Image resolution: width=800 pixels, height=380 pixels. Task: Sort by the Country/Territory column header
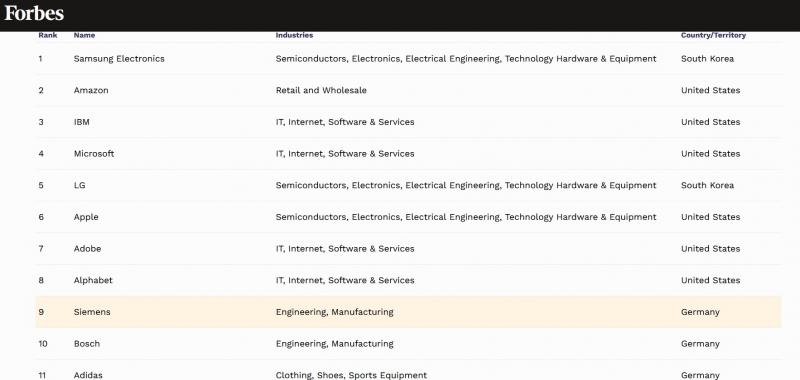pyautogui.click(x=713, y=35)
